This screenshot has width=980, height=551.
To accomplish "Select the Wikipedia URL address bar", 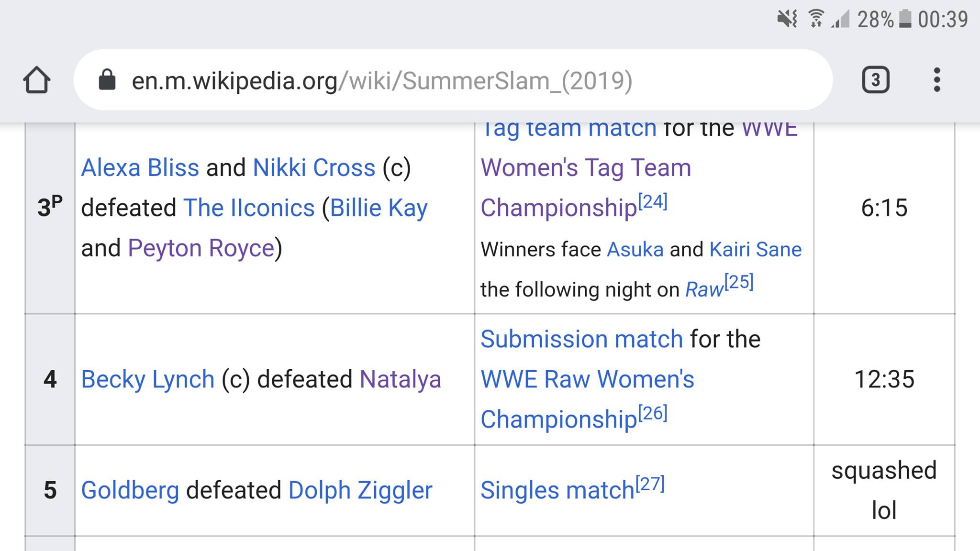I will click(x=453, y=80).
